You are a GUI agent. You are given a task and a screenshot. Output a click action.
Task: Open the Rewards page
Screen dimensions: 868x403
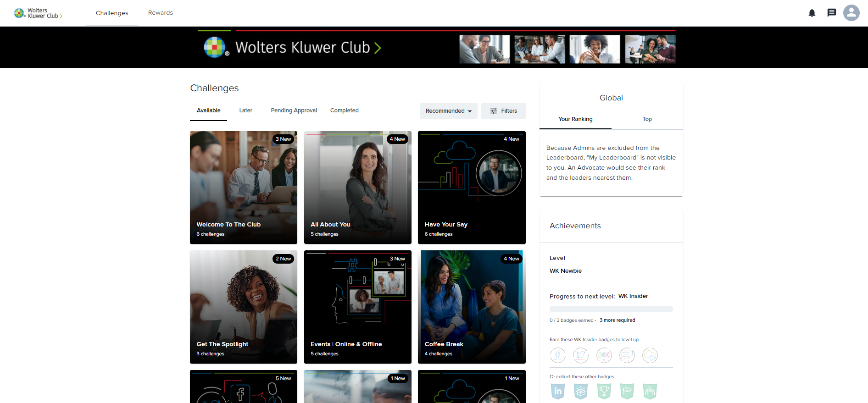[160, 13]
